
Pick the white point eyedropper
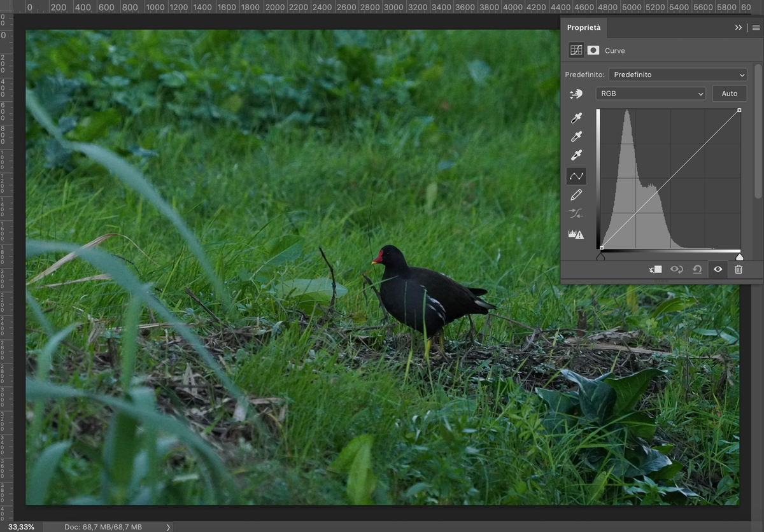(x=576, y=155)
